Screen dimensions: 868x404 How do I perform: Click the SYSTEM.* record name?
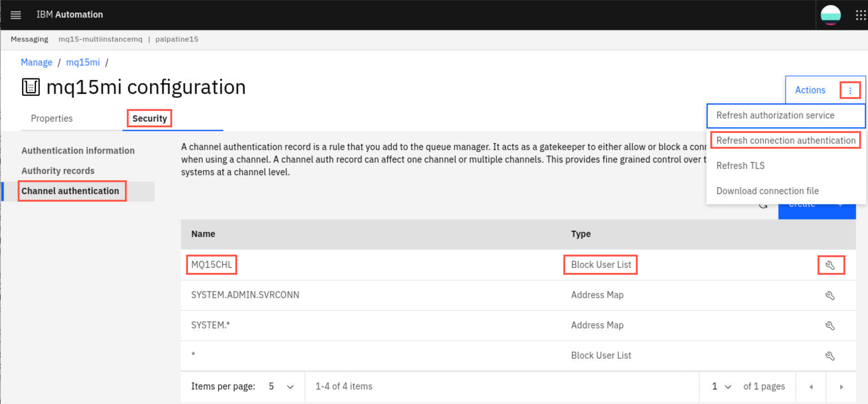(x=210, y=325)
